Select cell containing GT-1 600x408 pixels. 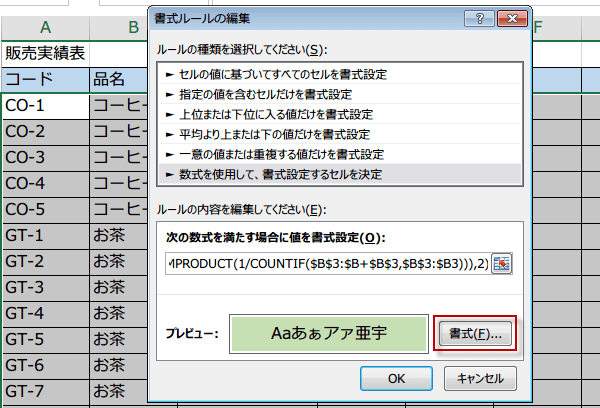coord(46,236)
